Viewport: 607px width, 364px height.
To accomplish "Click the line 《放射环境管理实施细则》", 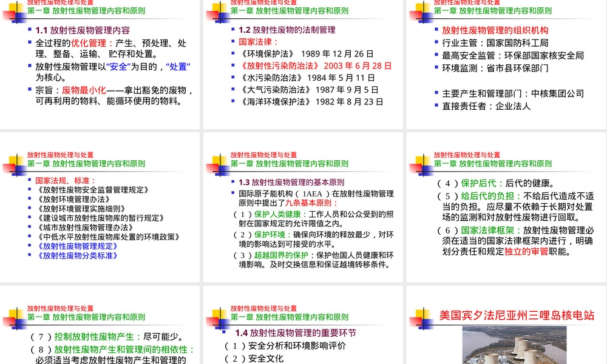I will 81,209.
